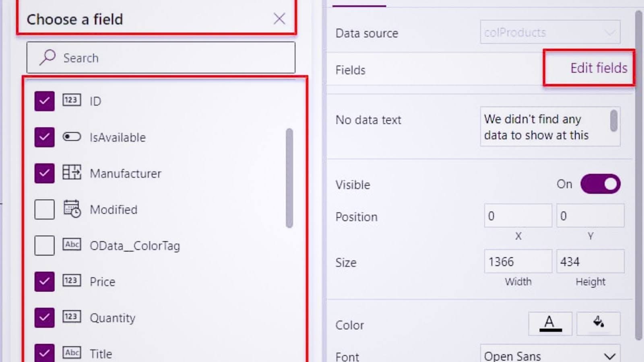Check the Modified field checkbox
This screenshot has width=644, height=362.
click(44, 209)
